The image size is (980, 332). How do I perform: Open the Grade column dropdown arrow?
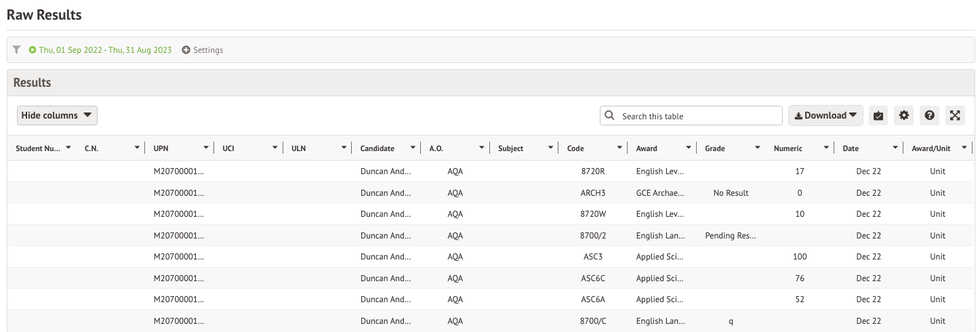click(x=757, y=148)
